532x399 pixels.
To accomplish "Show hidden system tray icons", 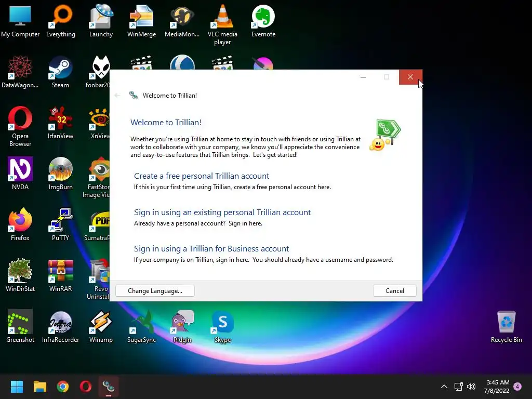I will [x=444, y=387].
